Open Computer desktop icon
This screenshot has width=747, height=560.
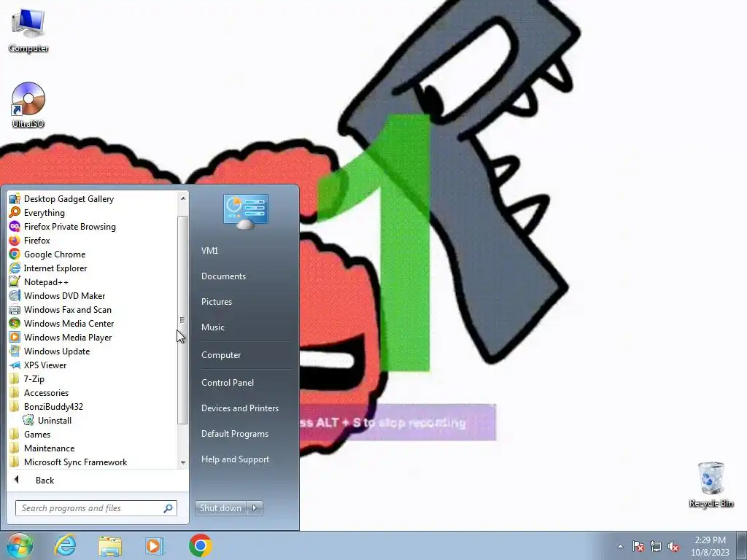pyautogui.click(x=28, y=31)
